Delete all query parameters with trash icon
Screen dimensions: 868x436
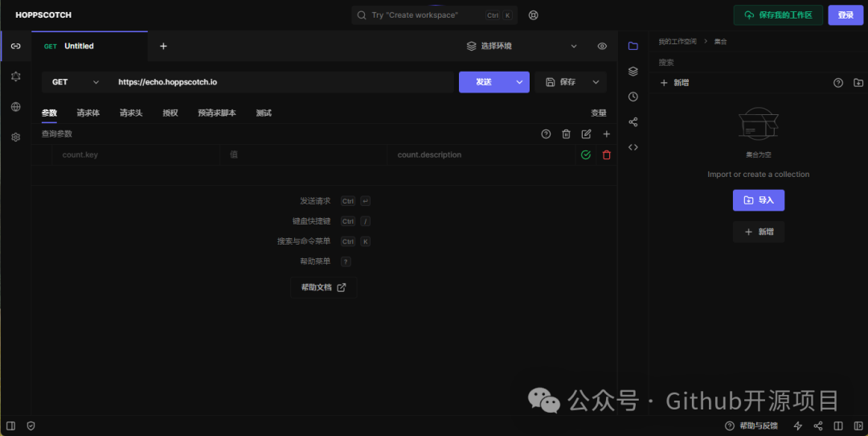566,134
